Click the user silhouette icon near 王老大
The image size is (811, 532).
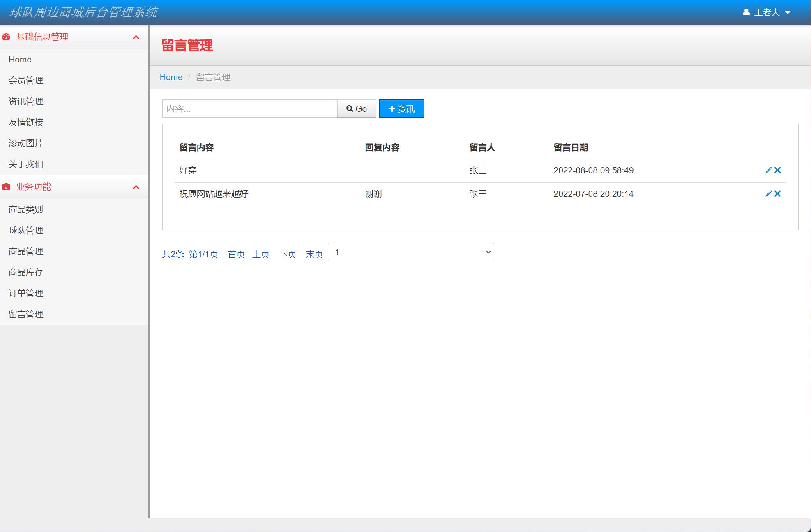(746, 12)
